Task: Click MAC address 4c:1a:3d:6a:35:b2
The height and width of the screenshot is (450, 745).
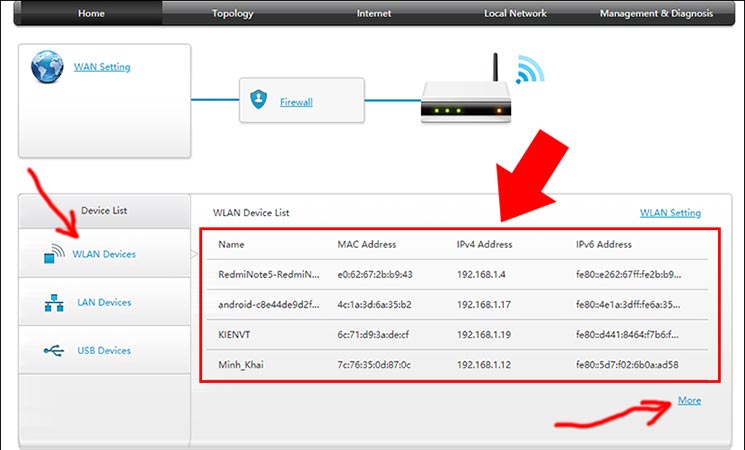Action: pyautogui.click(x=374, y=305)
